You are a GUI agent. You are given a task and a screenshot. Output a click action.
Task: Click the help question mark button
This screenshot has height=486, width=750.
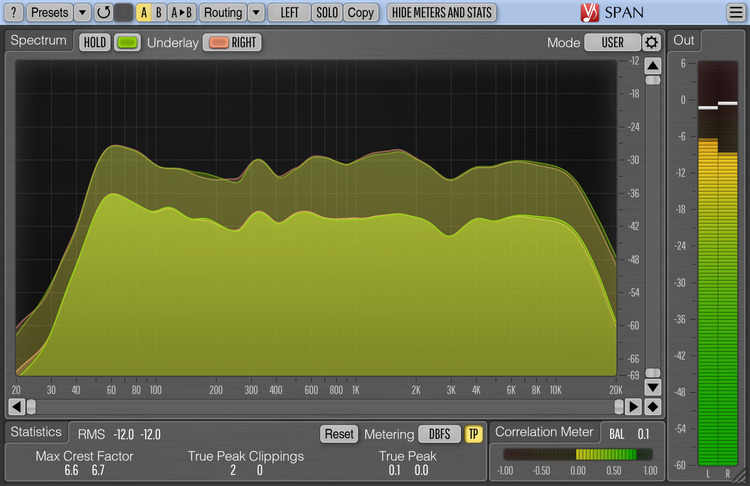point(14,13)
